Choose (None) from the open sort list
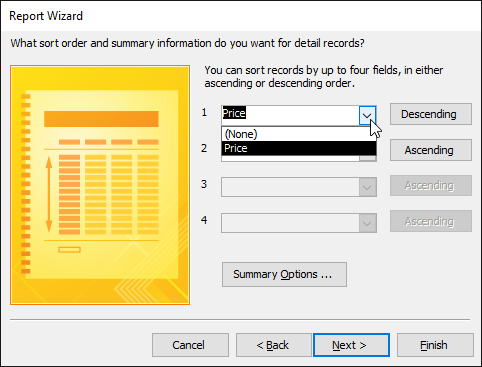This screenshot has width=482, height=367. pos(299,134)
